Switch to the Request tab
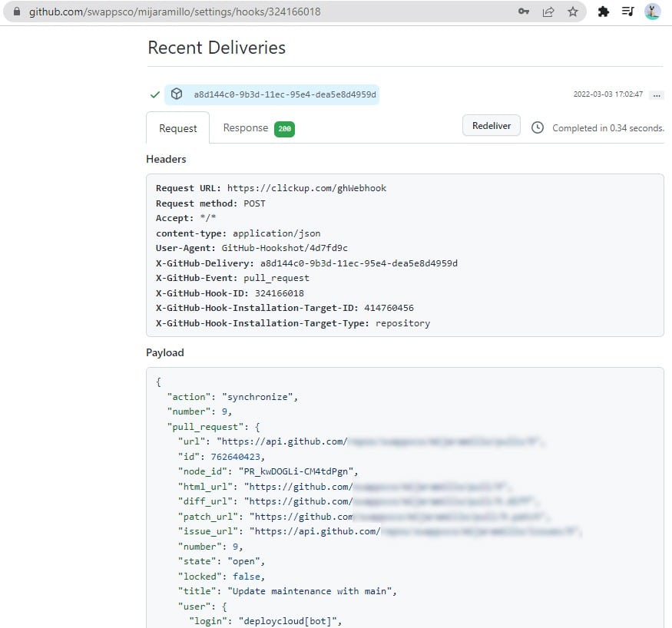672x628 pixels. click(177, 128)
